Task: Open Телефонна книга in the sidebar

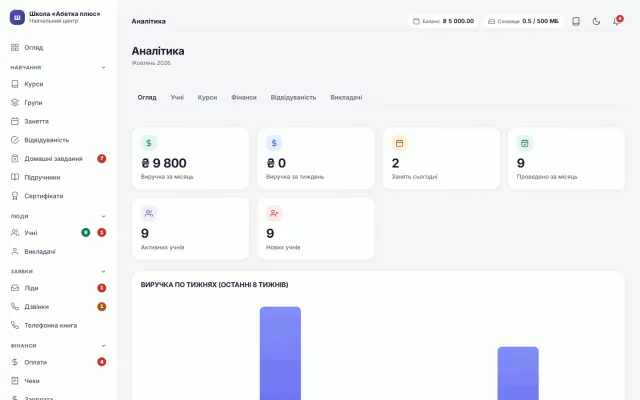Action: [58, 325]
